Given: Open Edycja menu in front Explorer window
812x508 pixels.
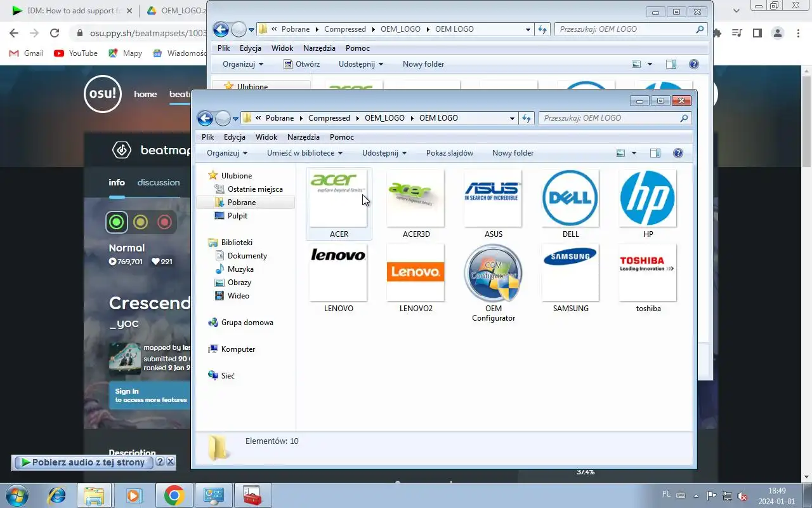Looking at the screenshot, I should click(x=235, y=137).
